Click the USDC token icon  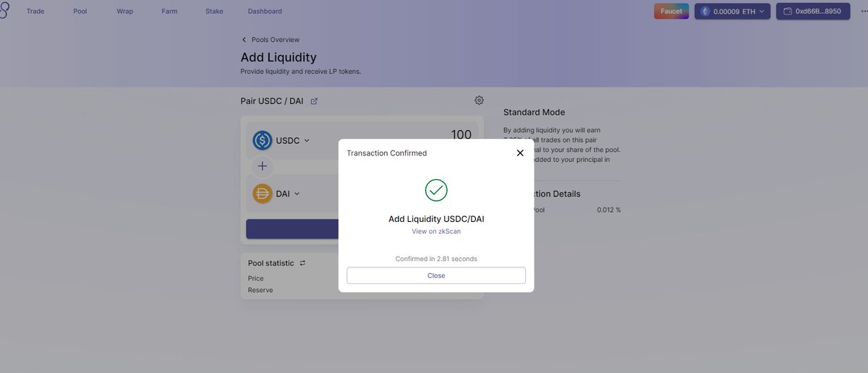coord(262,140)
